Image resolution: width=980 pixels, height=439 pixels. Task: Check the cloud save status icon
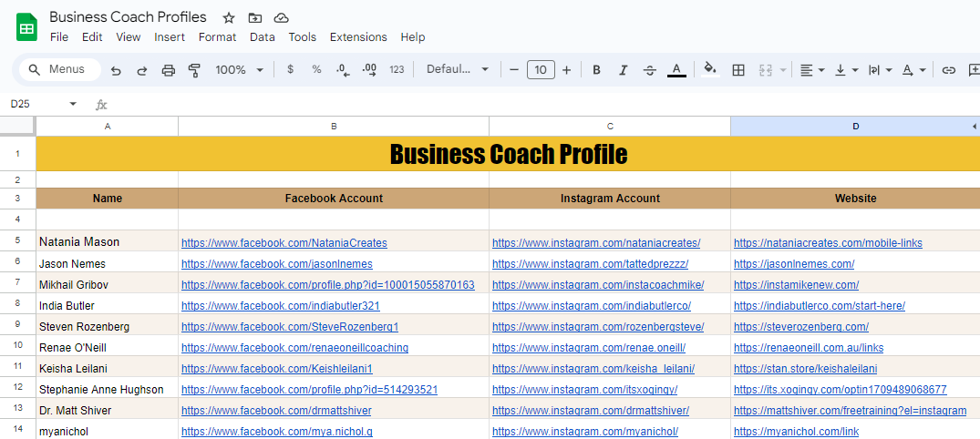(282, 17)
